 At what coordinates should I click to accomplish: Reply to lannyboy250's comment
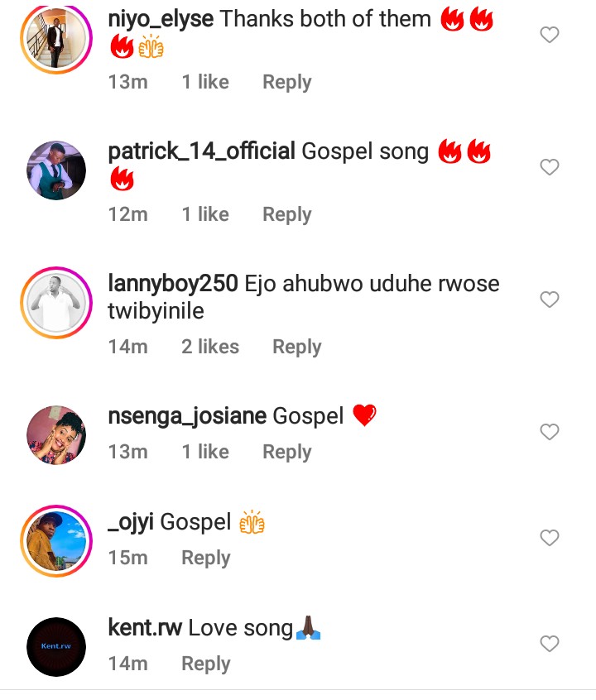pos(296,347)
